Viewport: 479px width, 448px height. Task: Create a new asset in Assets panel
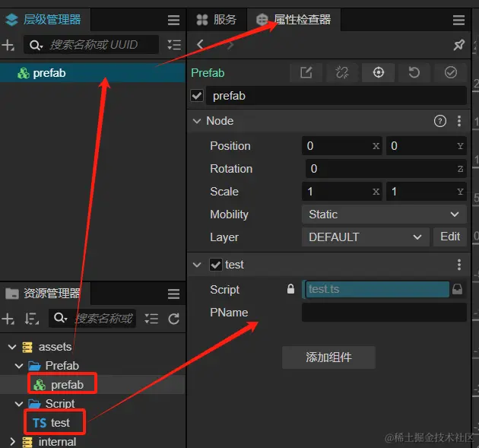pyautogui.click(x=8, y=319)
